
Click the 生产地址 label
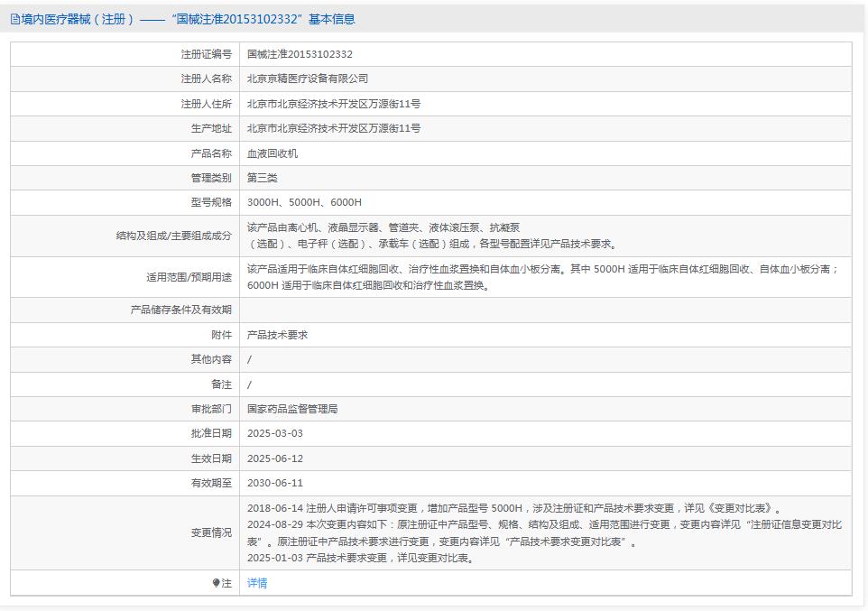211,128
